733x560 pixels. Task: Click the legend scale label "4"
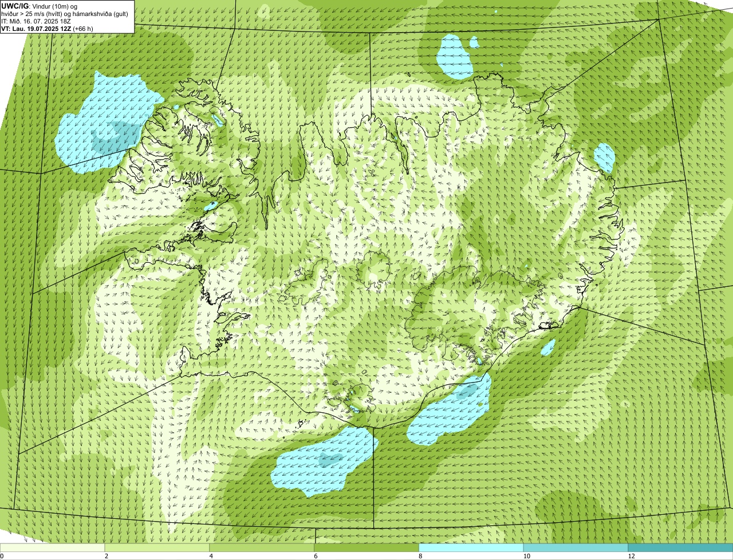[x=211, y=556]
